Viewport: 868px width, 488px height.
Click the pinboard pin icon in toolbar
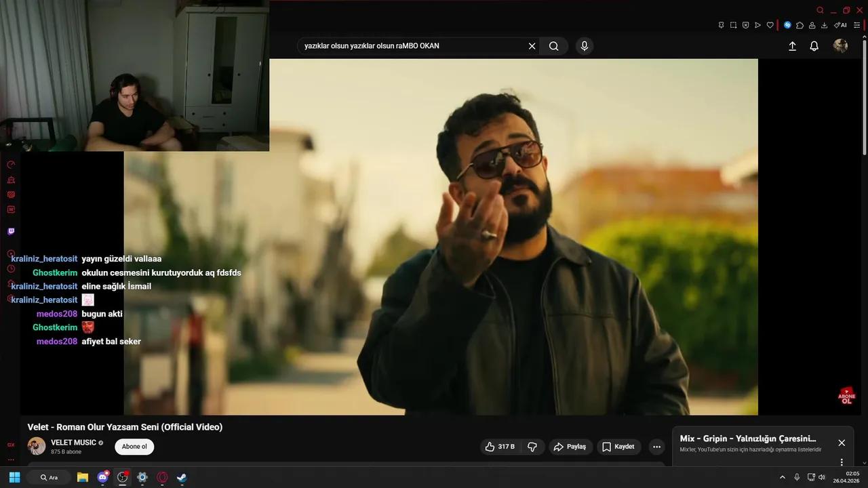[x=721, y=25]
